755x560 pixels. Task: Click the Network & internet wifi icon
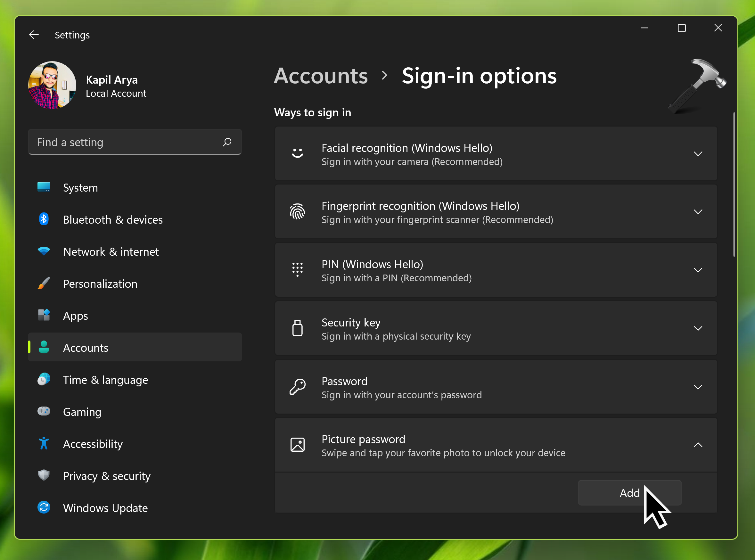click(44, 251)
